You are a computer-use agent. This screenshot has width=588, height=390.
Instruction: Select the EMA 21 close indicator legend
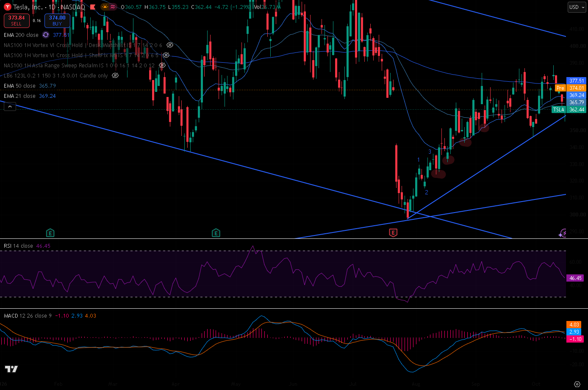coord(19,96)
